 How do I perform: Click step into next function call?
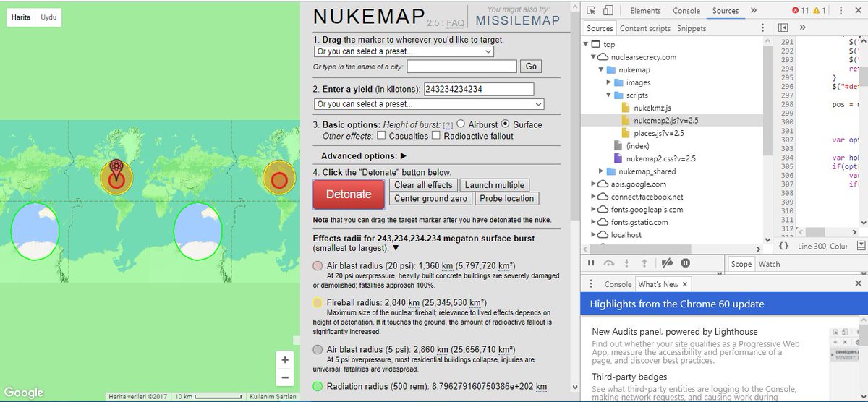click(626, 264)
